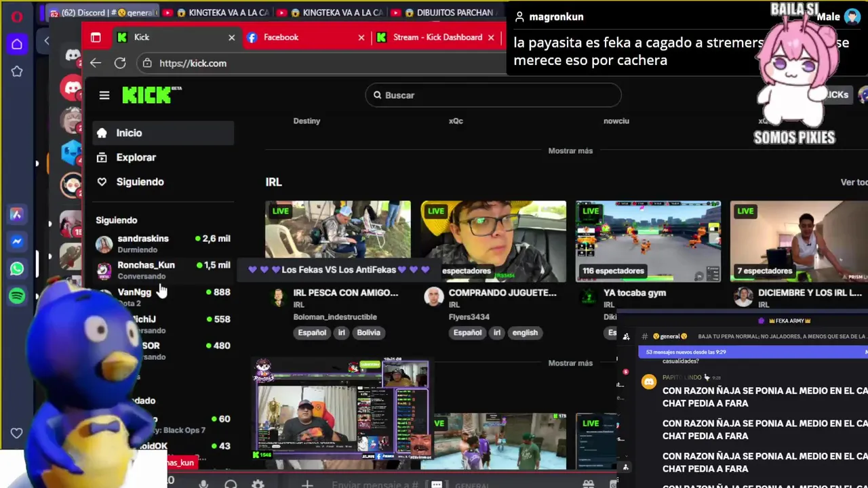This screenshot has height=488, width=868.
Task: Open Boloman_indestructible channel name
Action: pos(335,317)
